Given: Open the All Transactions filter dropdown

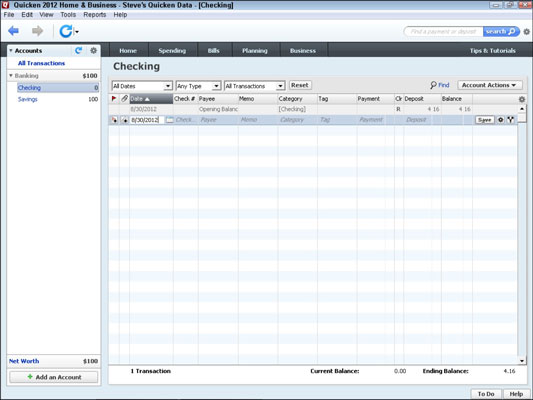Looking at the screenshot, I should click(x=254, y=86).
